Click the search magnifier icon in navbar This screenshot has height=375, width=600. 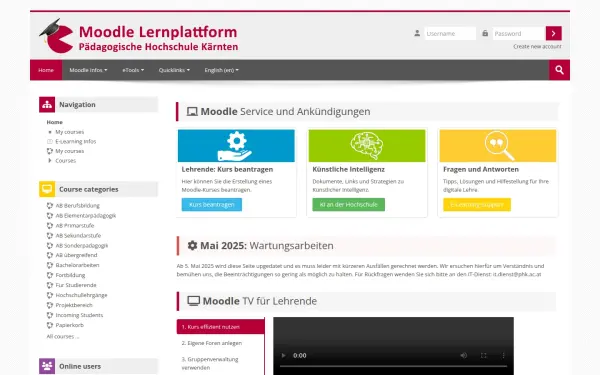pos(559,70)
